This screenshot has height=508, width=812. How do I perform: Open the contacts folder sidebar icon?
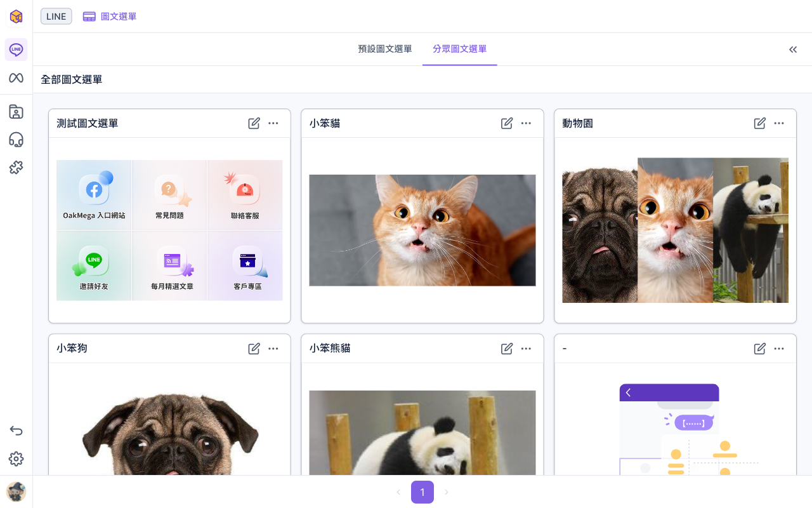pyautogui.click(x=16, y=112)
